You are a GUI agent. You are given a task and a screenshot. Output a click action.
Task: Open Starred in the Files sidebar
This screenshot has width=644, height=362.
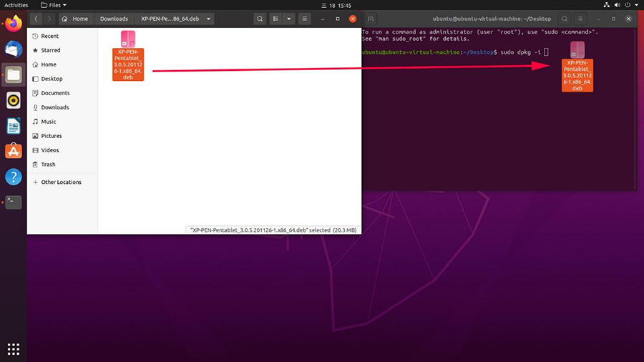(50, 50)
